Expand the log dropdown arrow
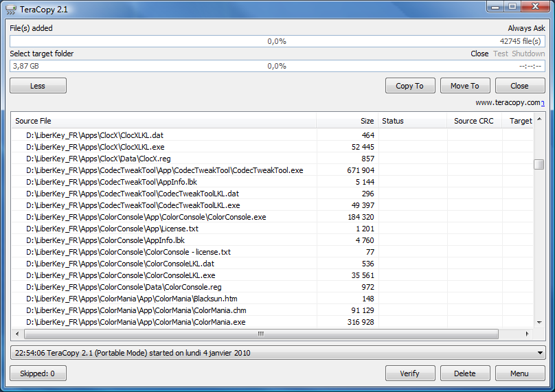555x392 pixels. [540, 353]
